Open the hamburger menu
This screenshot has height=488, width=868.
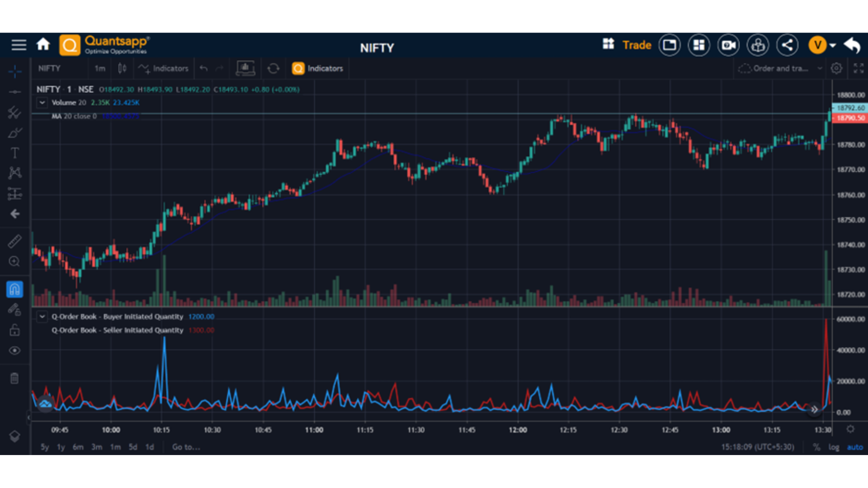19,45
